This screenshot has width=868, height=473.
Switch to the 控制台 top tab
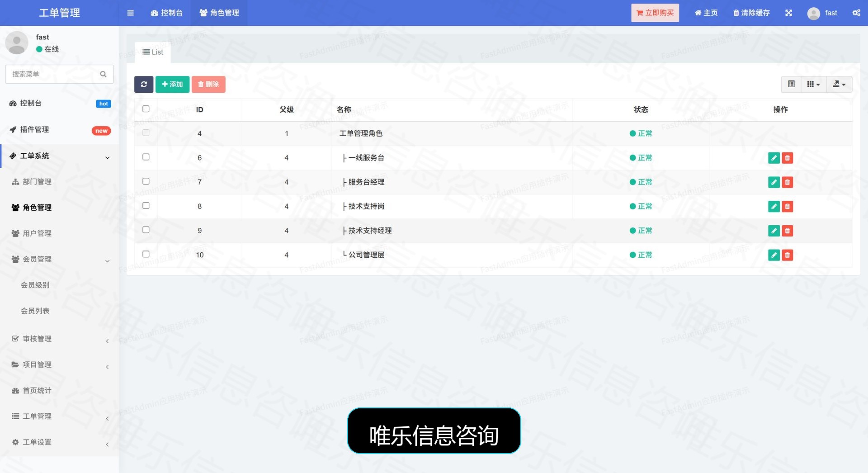(166, 13)
